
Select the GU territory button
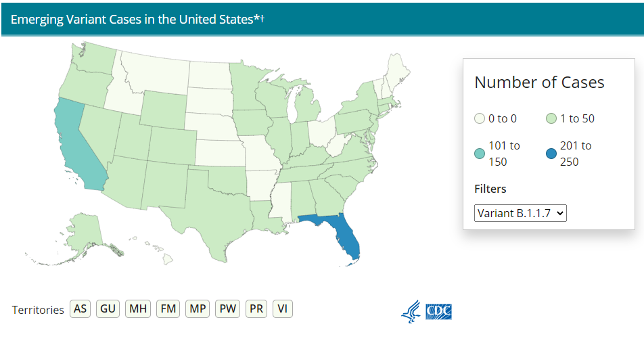(x=108, y=308)
